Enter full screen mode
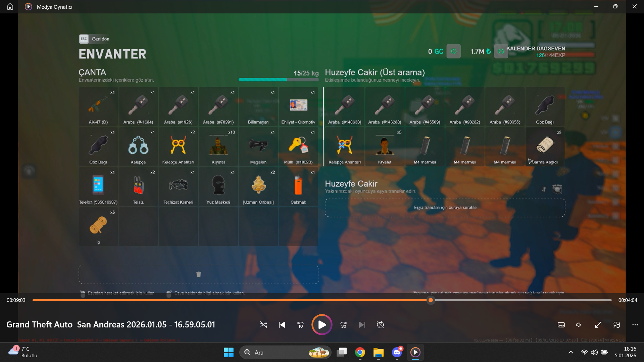Screen dimensions: 644x362 pyautogui.click(x=598, y=325)
